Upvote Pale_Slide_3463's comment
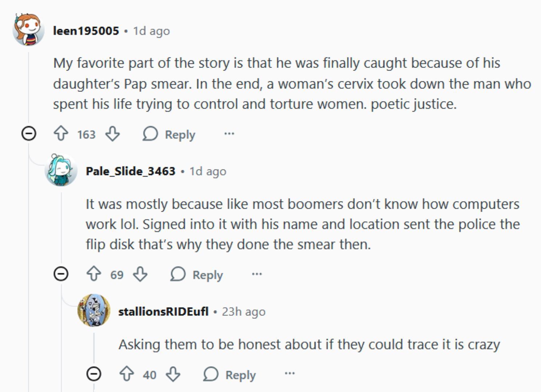 coord(94,274)
